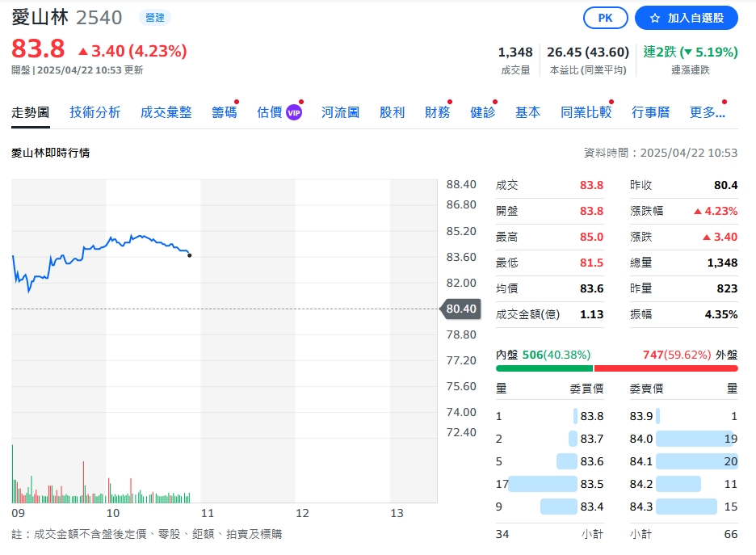This screenshot has height=555, width=756.
Task: Go to the 股利 tab
Action: pos(392,112)
